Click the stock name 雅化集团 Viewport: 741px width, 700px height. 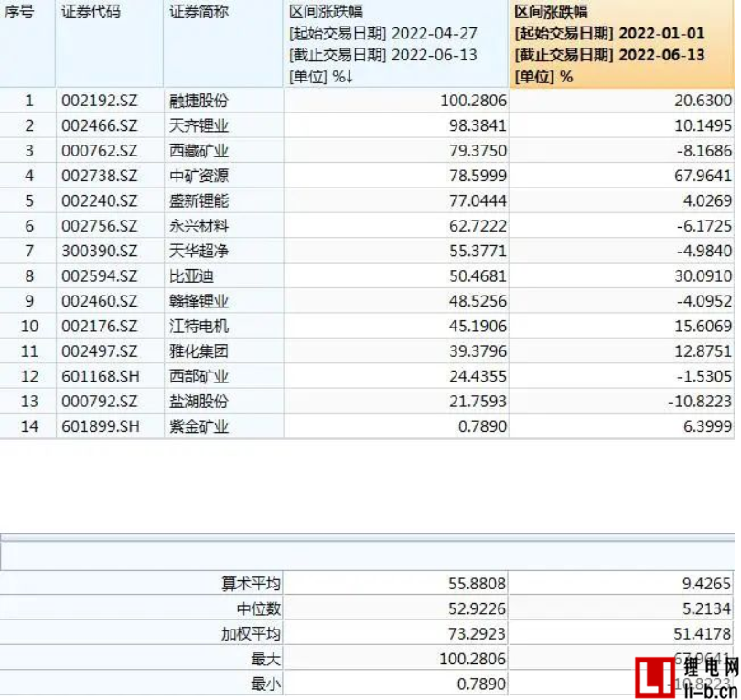(x=199, y=351)
